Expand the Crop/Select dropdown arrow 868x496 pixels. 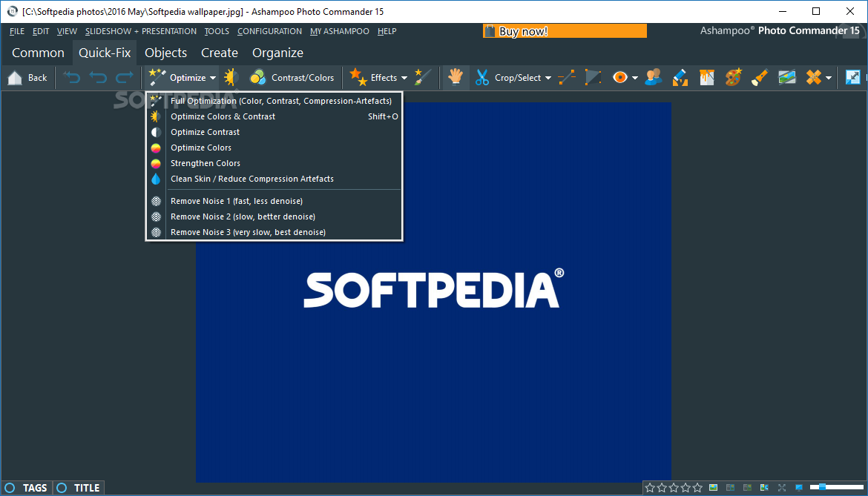548,78
